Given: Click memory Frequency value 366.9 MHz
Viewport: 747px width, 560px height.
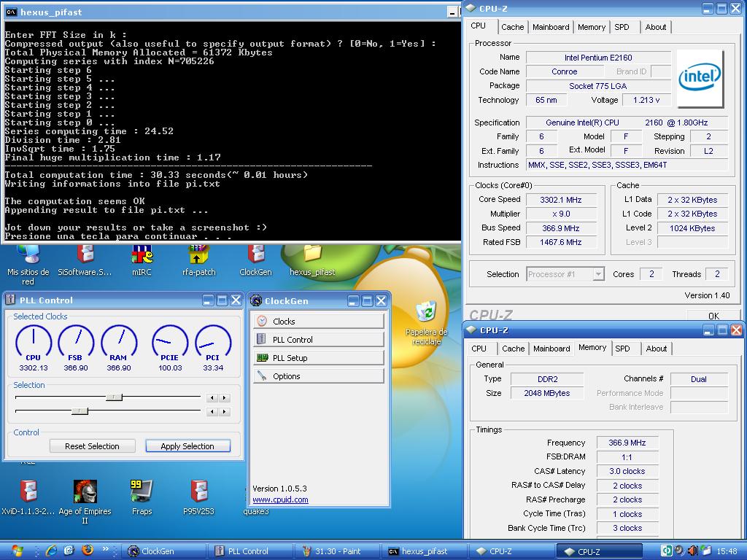Looking at the screenshot, I should [627, 443].
